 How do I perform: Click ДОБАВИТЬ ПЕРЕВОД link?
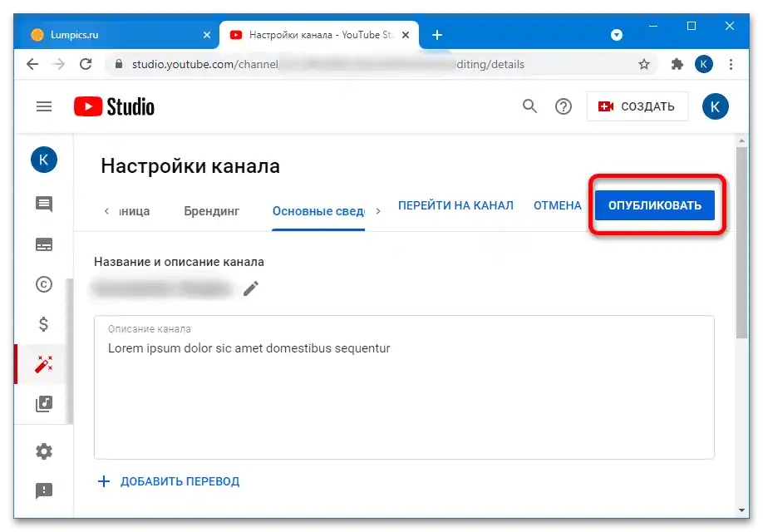click(180, 481)
